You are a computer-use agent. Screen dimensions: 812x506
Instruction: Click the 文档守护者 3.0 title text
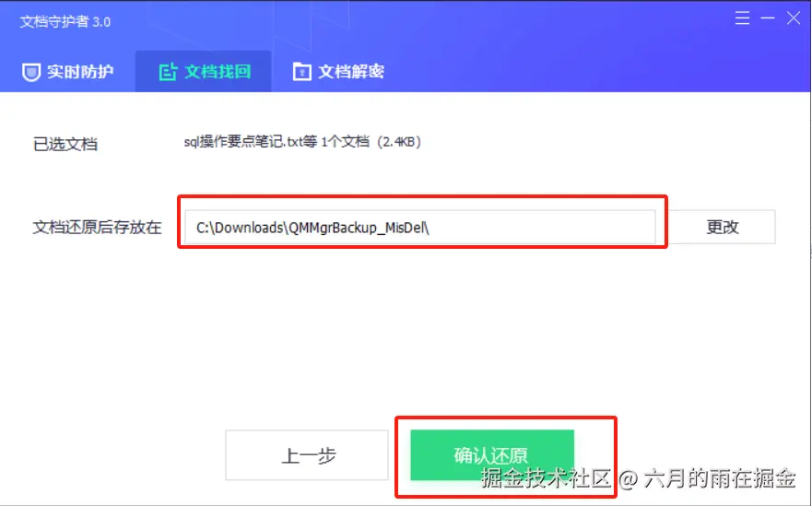pos(65,22)
